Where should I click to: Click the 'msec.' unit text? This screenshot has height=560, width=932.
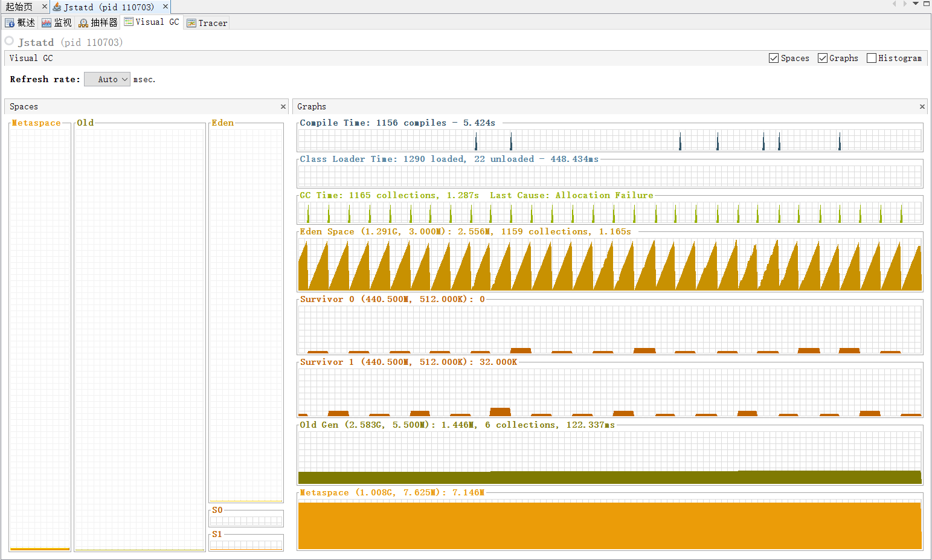(x=144, y=79)
